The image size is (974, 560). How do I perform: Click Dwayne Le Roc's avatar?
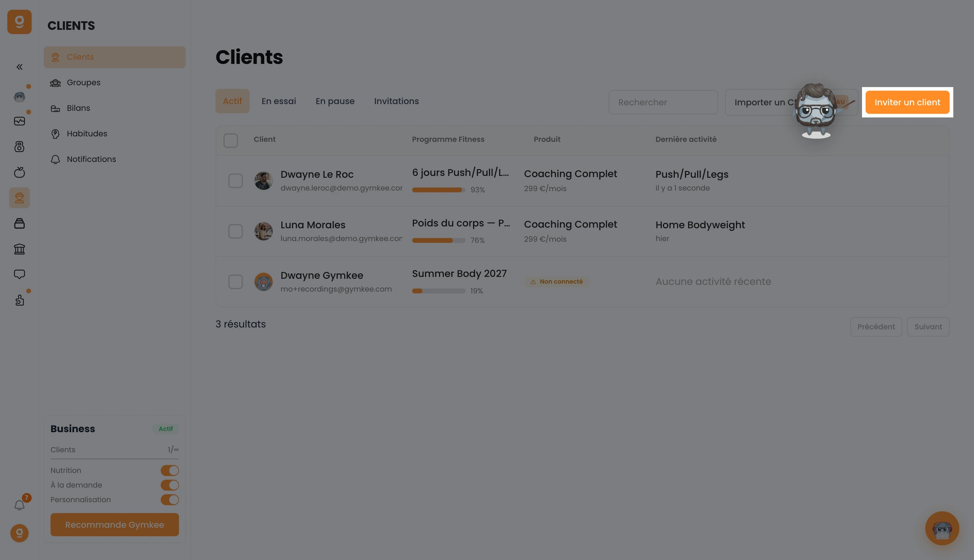(x=263, y=181)
